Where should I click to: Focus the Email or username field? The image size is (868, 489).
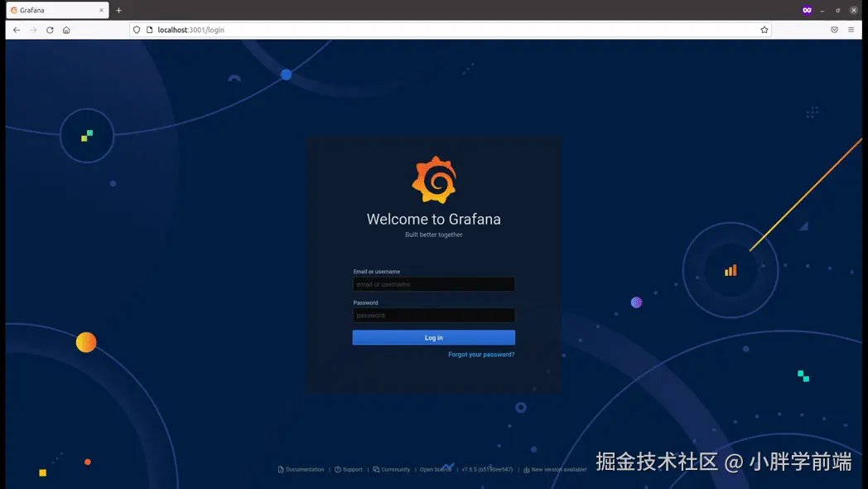(x=434, y=284)
